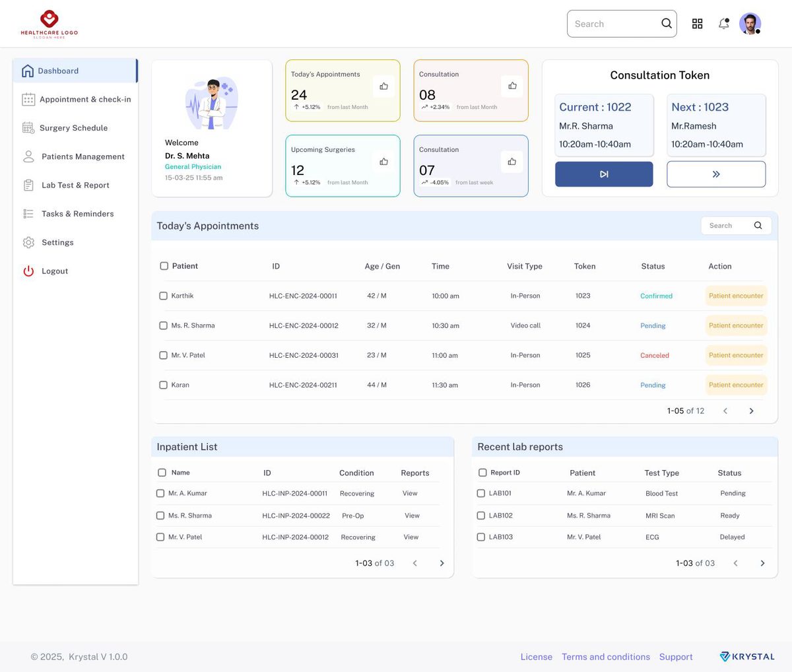Click the magnifier icon in top search

[667, 24]
